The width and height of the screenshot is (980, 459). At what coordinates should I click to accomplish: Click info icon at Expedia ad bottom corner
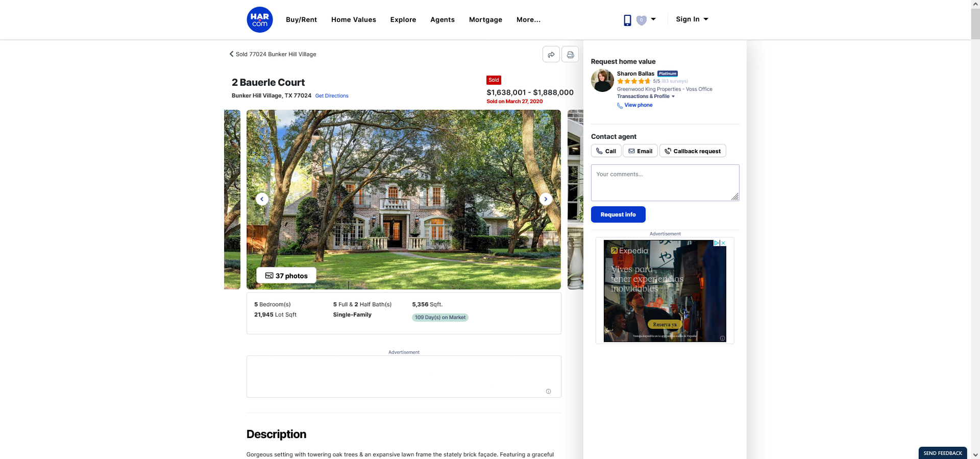(x=722, y=338)
